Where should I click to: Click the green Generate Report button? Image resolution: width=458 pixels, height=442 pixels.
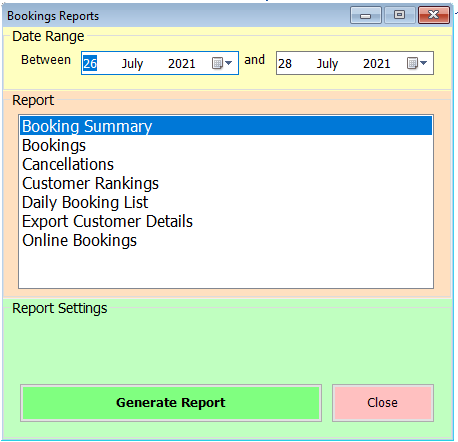[x=171, y=403]
